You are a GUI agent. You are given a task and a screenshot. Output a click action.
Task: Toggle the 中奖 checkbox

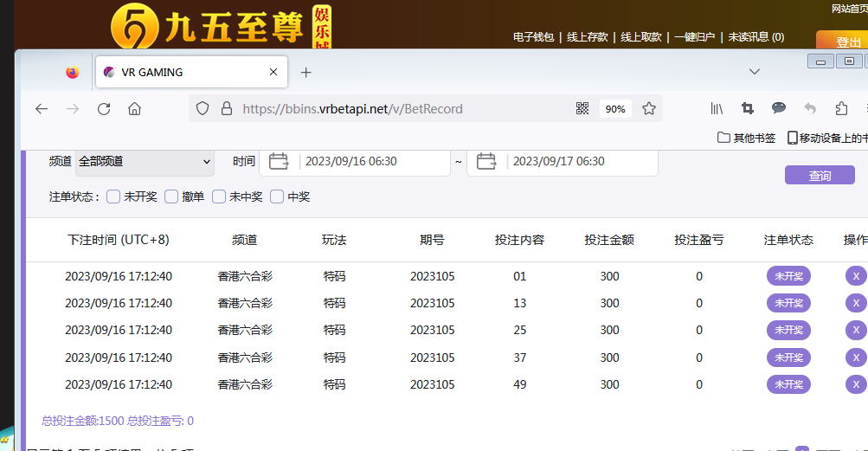[x=277, y=197]
